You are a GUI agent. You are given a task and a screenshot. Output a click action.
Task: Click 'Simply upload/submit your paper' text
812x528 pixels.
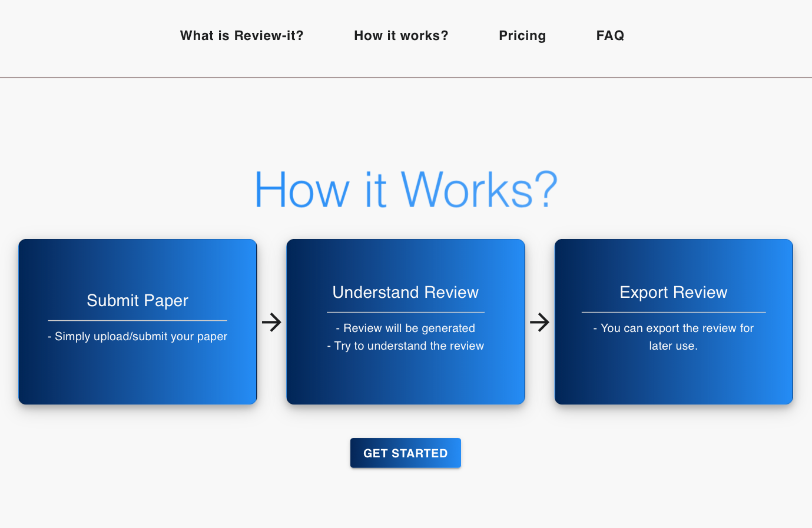tap(138, 337)
